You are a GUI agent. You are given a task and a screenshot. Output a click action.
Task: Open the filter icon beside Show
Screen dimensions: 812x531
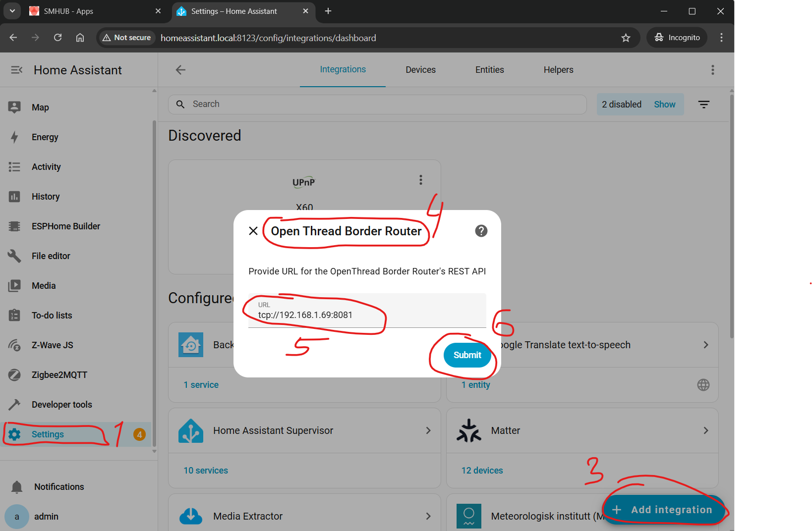[x=703, y=105]
